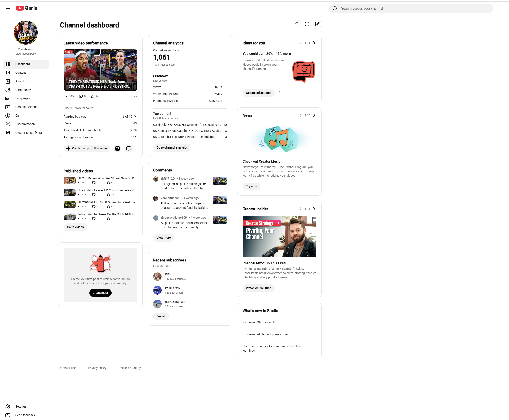The image size is (509, 420).
Task: Go to next Ideas for you card
Action: (x=314, y=43)
